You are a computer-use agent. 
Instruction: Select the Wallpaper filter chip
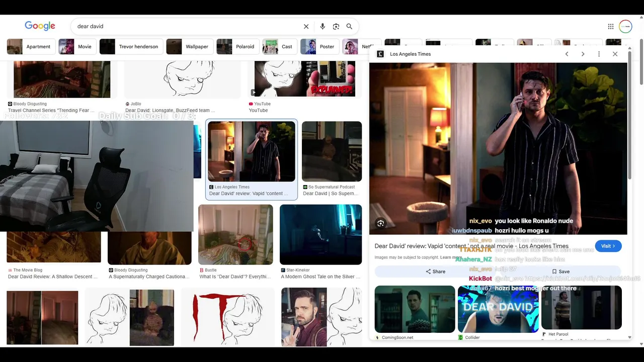click(189, 47)
